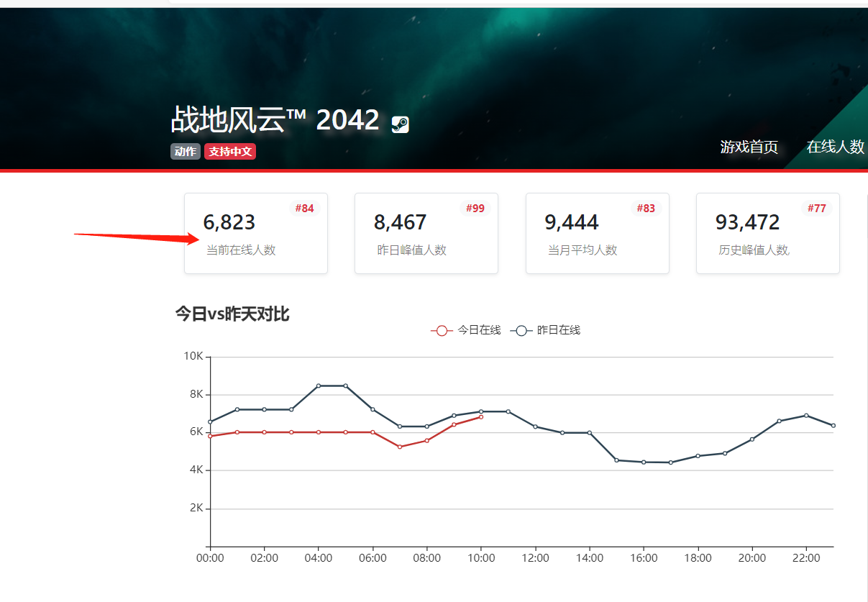
Task: Click the #84 rank badge
Action: 304,209
